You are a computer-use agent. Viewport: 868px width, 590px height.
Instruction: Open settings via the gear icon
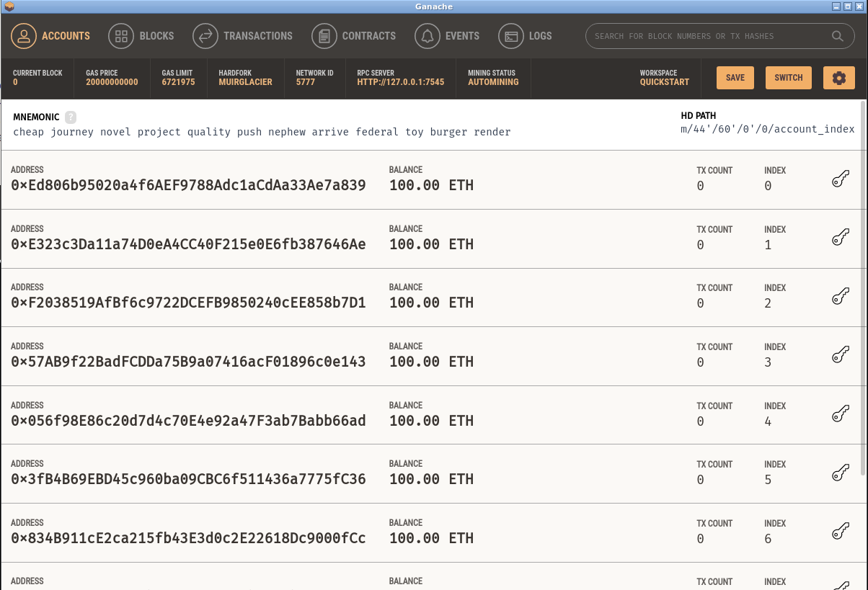pos(839,78)
